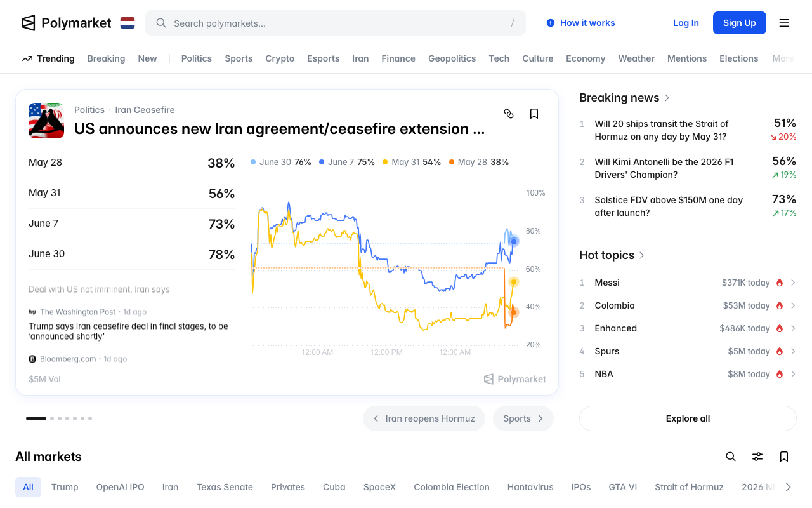The width and height of the screenshot is (812, 508).
Task: Select the Hantavirus filter chip
Action: click(530, 487)
